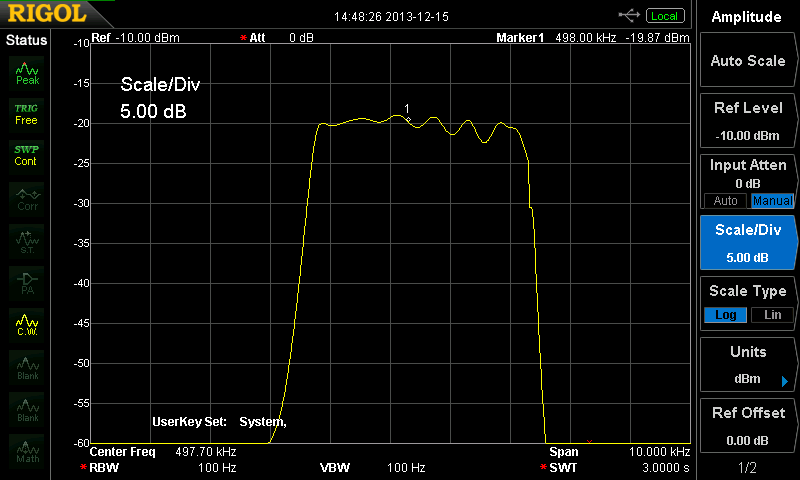
Task: Expand the Units dBm submenu
Action: coord(747,366)
